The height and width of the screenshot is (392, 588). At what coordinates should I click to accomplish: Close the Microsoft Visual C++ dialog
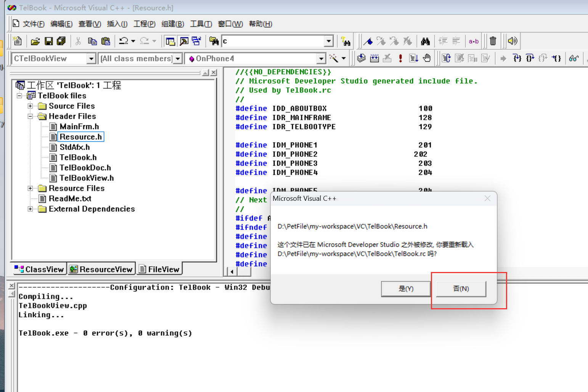(487, 198)
